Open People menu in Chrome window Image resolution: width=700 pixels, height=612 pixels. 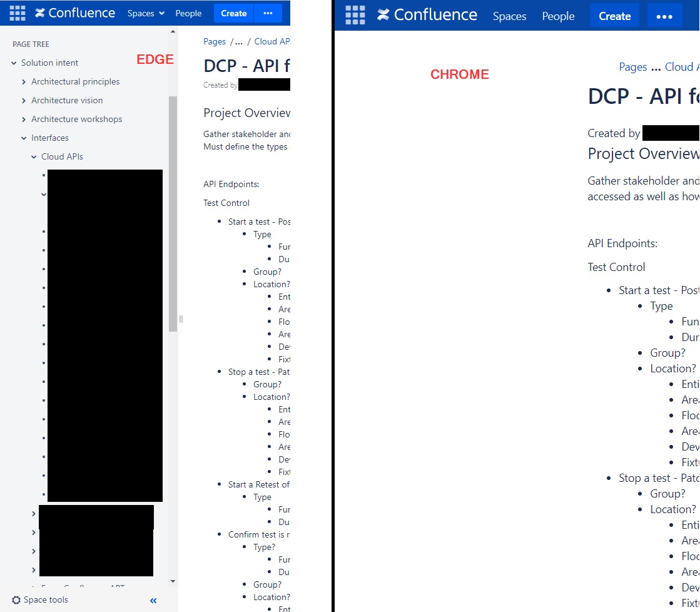coord(558,16)
